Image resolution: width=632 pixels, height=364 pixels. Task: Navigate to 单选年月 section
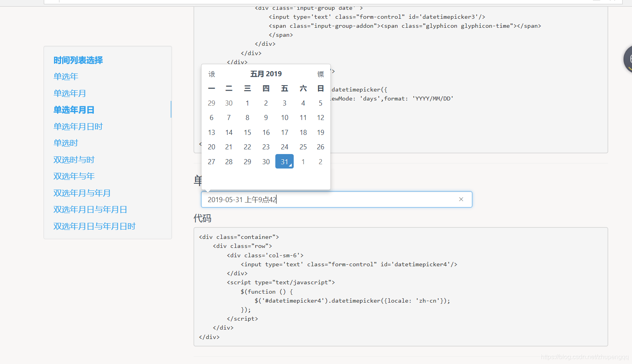pyautogui.click(x=70, y=93)
